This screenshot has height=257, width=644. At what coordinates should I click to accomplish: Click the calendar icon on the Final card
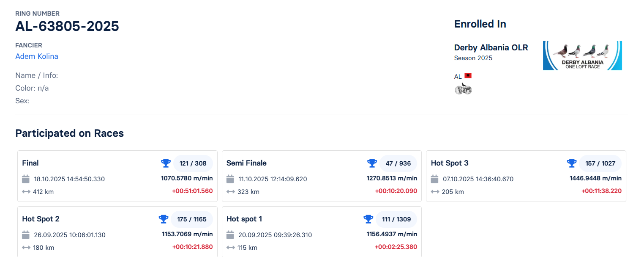[26, 179]
